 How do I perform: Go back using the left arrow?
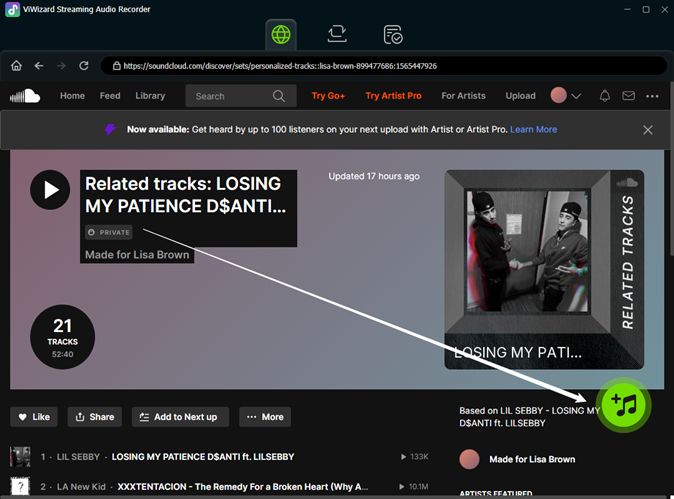(39, 66)
